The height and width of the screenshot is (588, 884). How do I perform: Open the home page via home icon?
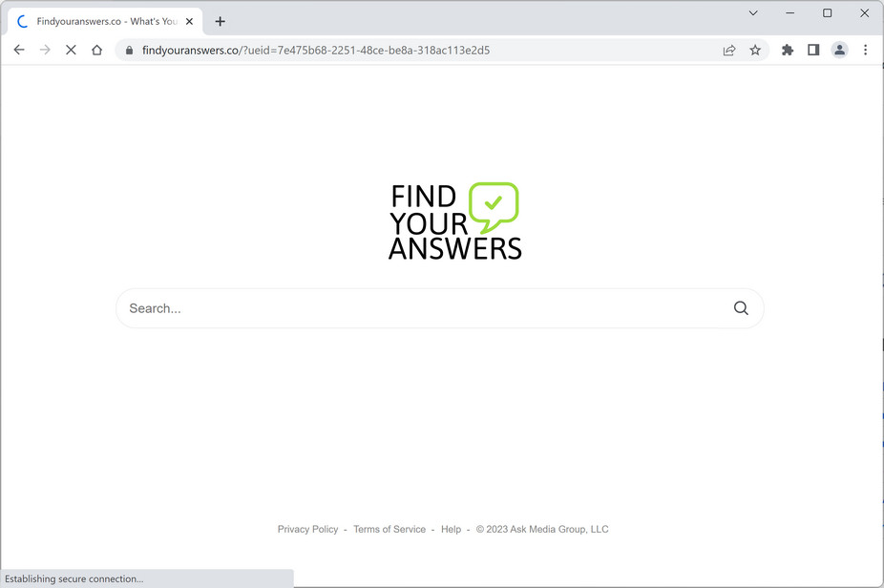tap(96, 50)
